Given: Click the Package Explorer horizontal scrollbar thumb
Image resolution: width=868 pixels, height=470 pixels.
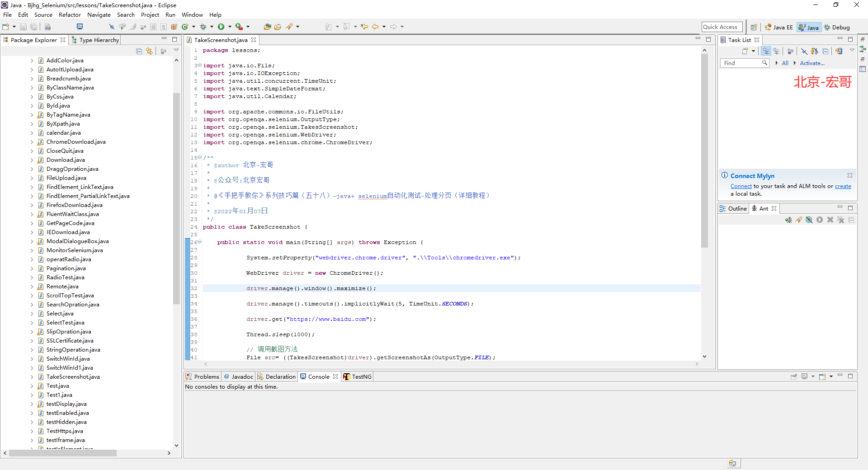Looking at the screenshot, I should [x=62, y=453].
